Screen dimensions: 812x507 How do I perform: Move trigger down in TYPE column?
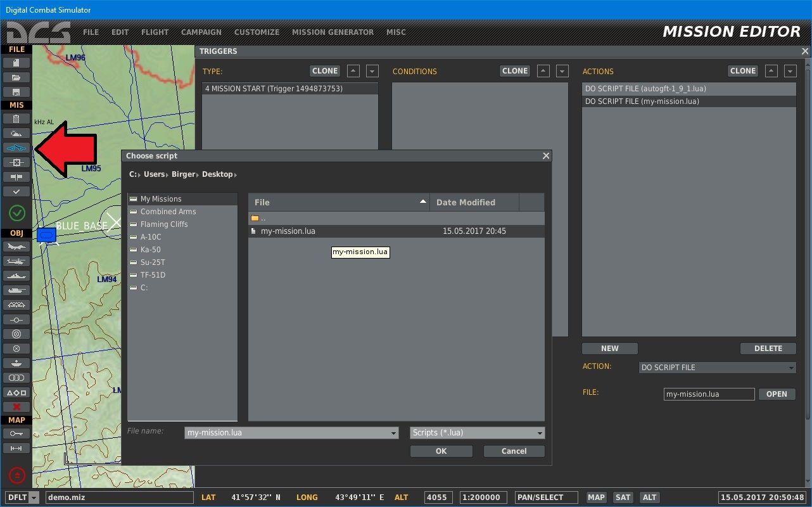[x=372, y=71]
